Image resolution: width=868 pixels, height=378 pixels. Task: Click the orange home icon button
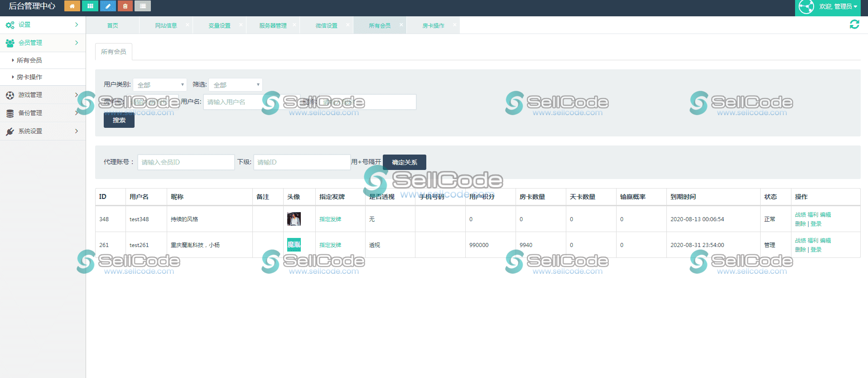click(x=72, y=6)
